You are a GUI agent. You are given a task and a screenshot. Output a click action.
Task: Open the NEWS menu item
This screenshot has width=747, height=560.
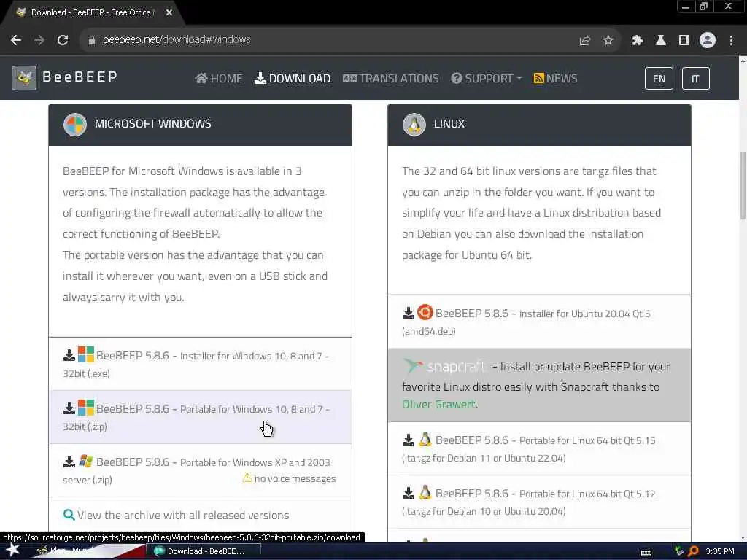tap(555, 79)
